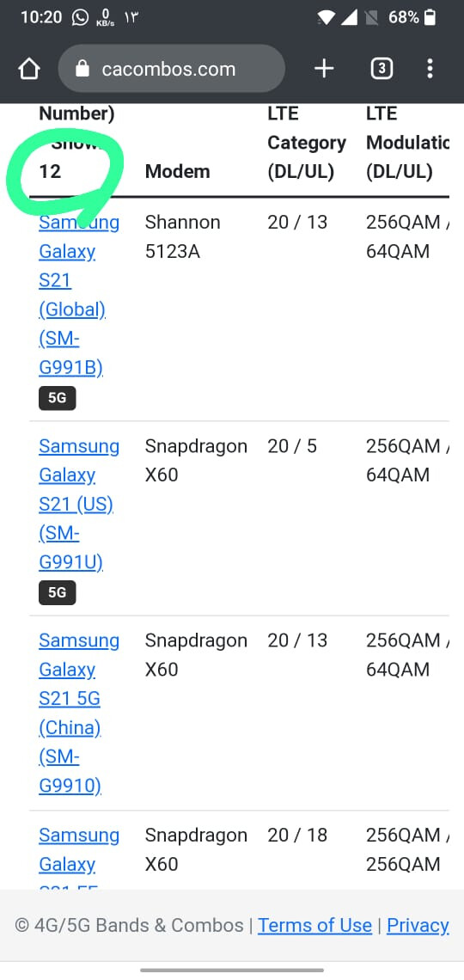Screen dimensions: 464x980
Task: Sort by the Modem column header
Action: [x=177, y=171]
